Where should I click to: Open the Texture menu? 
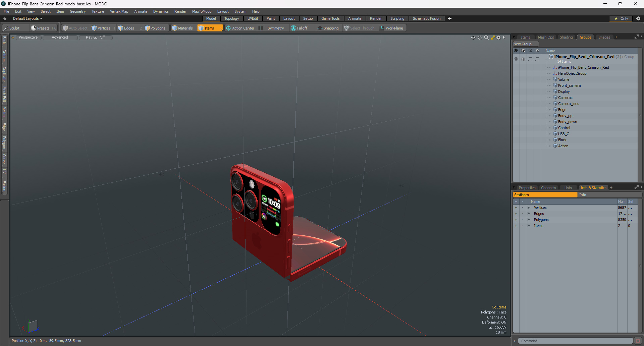tap(98, 11)
